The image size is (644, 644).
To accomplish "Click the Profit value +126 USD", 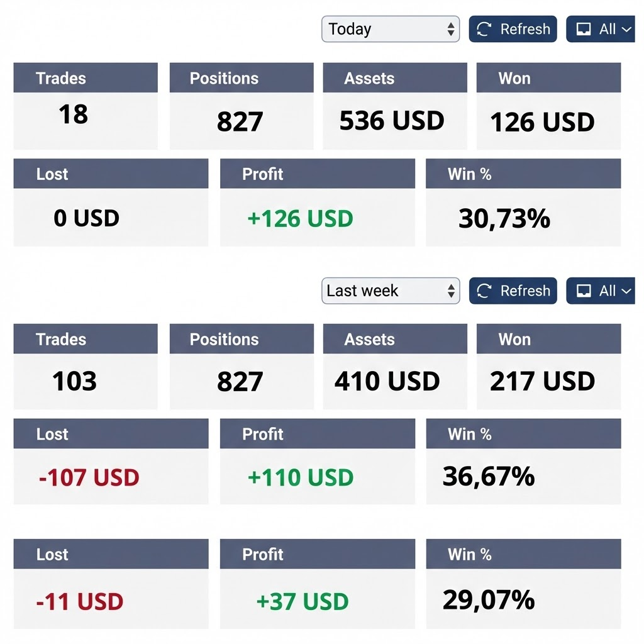I will (301, 218).
